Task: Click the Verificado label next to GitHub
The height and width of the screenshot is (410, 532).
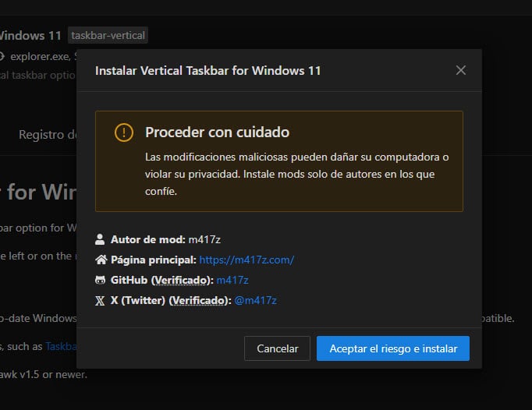Action: (180, 280)
